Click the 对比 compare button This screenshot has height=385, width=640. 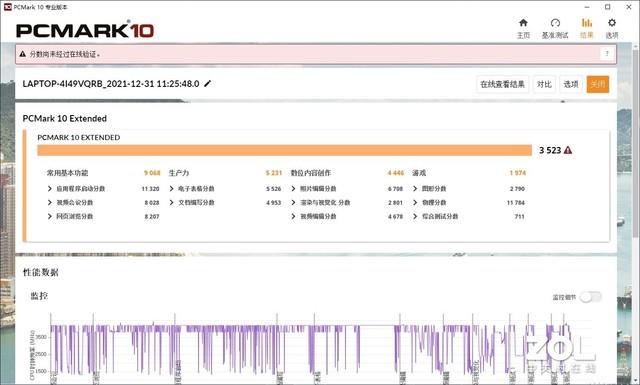(x=544, y=84)
